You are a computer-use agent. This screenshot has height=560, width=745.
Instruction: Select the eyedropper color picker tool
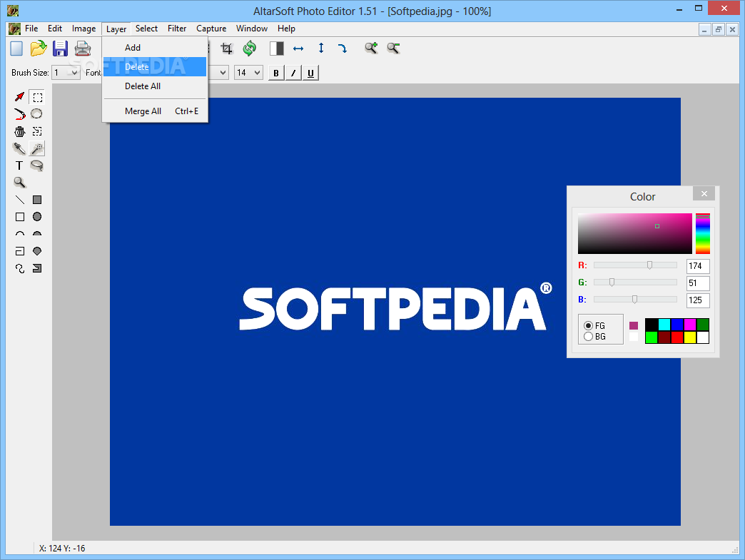pyautogui.click(x=19, y=148)
